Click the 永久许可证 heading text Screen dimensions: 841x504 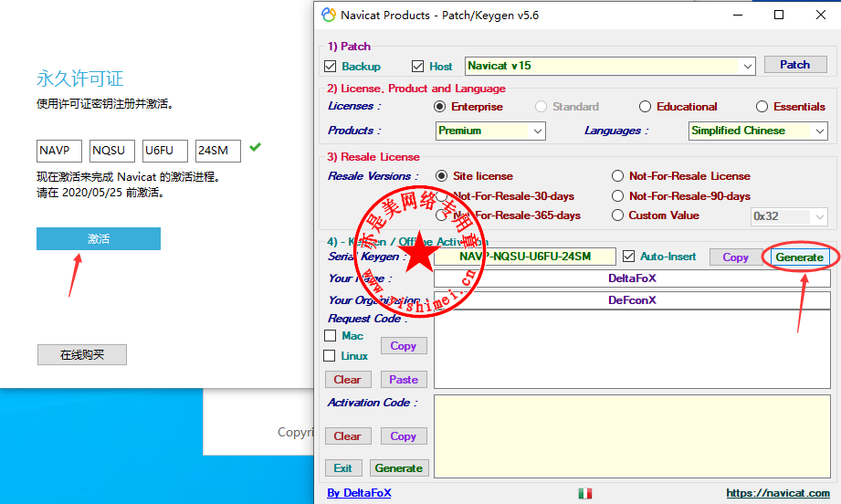pos(80,79)
